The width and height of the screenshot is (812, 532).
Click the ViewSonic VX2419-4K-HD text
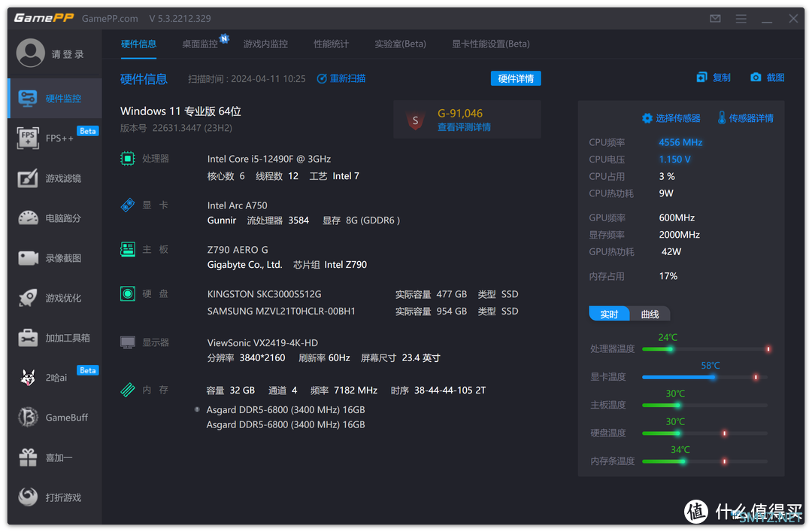[x=262, y=342]
